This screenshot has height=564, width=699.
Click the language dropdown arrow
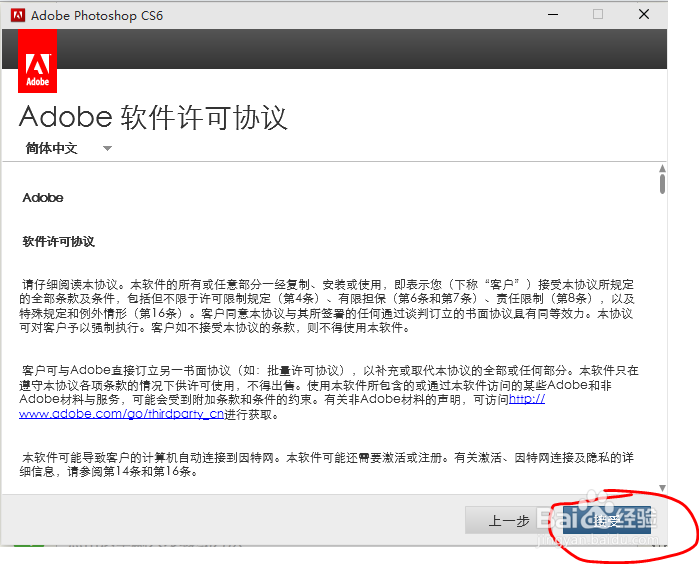[x=107, y=148]
